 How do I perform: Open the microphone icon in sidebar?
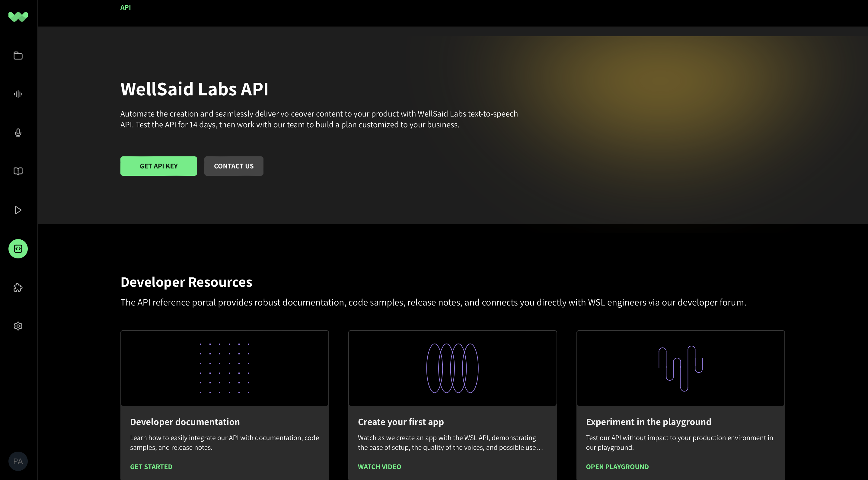(x=18, y=133)
